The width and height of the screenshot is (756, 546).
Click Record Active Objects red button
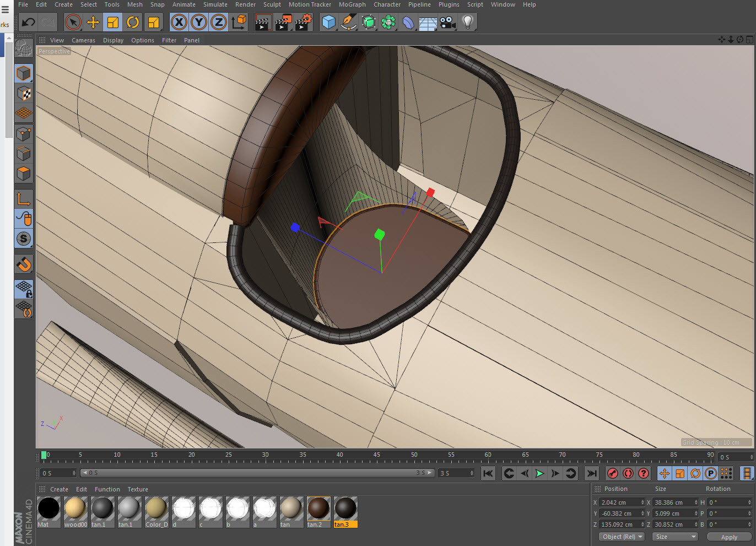[613, 473]
